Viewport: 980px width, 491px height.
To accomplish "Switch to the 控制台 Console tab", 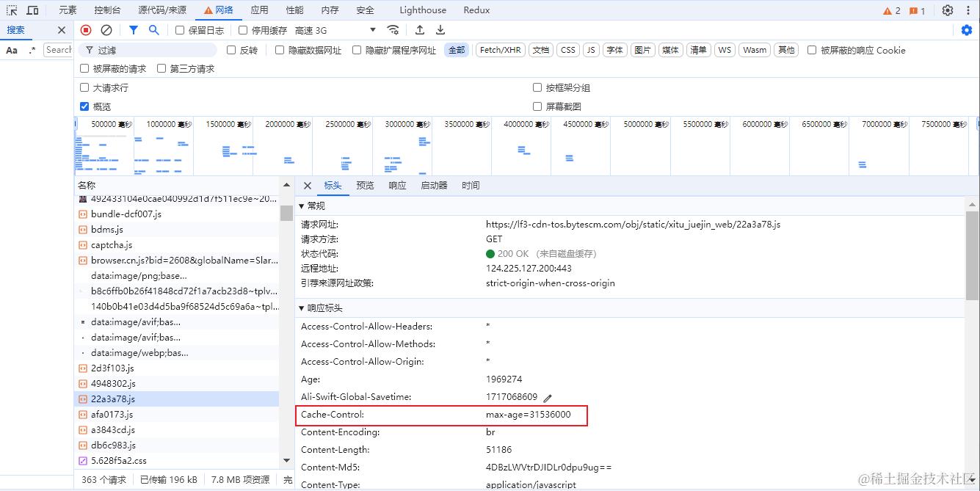I will coord(107,10).
